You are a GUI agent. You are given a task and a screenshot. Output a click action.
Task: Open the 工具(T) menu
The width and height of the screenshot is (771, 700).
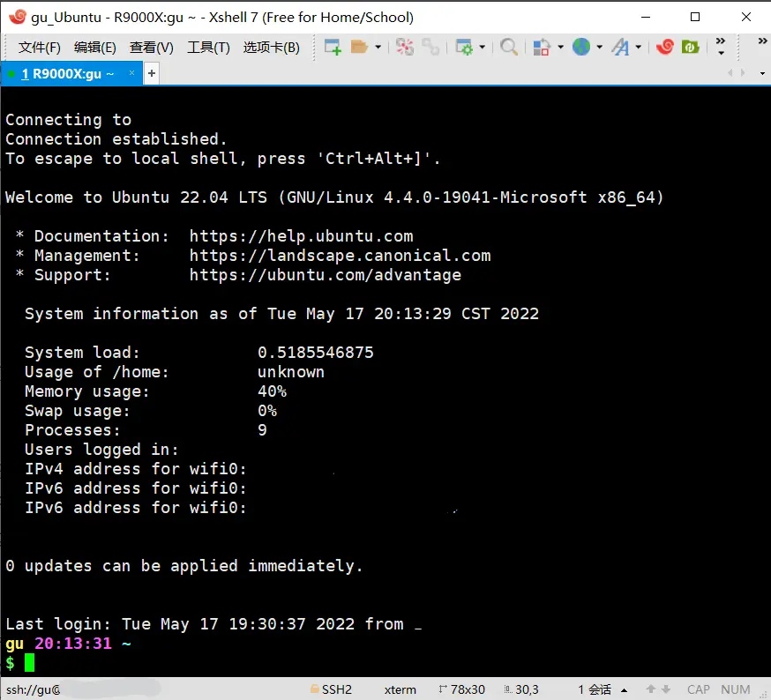(x=208, y=48)
